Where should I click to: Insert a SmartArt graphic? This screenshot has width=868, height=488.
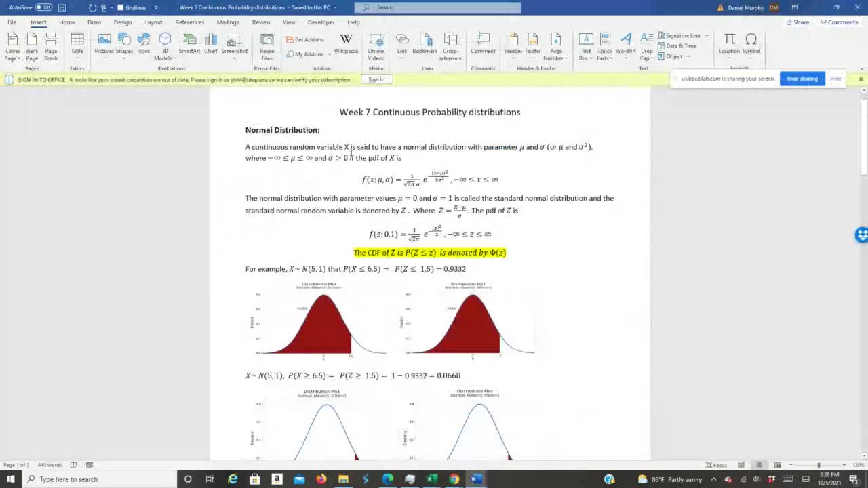[189, 43]
